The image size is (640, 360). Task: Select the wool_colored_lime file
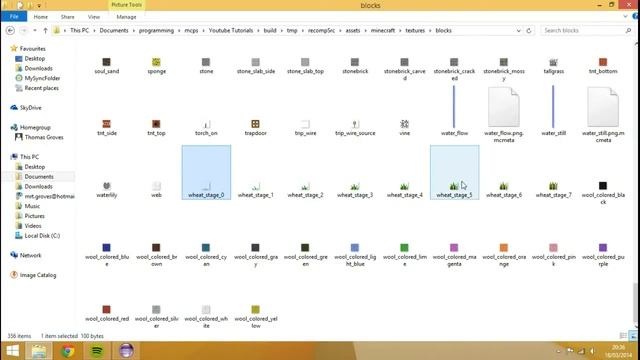[404, 256]
